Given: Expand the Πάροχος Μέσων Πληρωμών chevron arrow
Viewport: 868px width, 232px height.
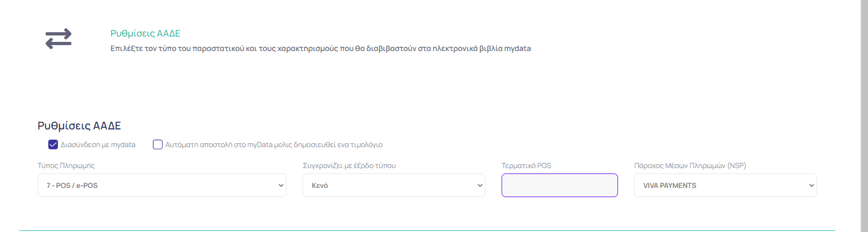Looking at the screenshot, I should click(811, 185).
